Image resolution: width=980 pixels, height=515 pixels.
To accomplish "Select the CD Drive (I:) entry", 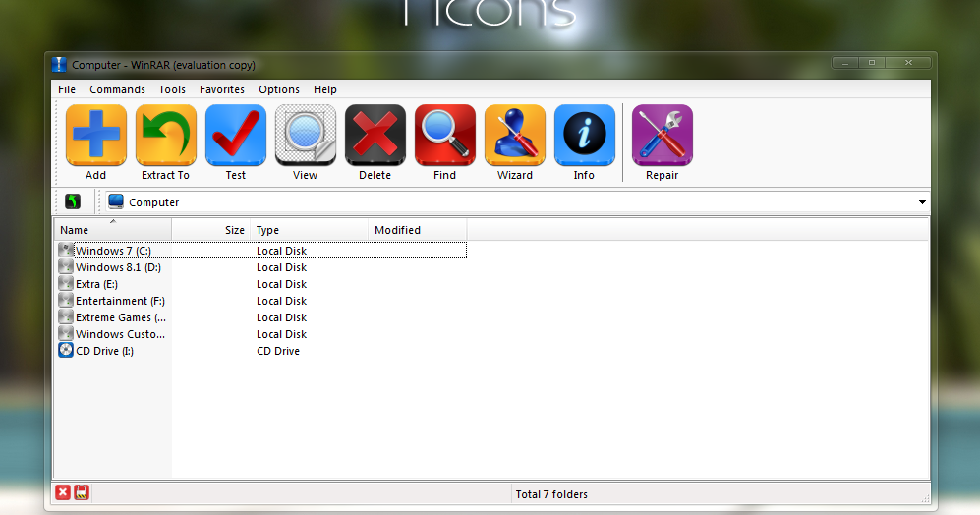I will (x=104, y=351).
